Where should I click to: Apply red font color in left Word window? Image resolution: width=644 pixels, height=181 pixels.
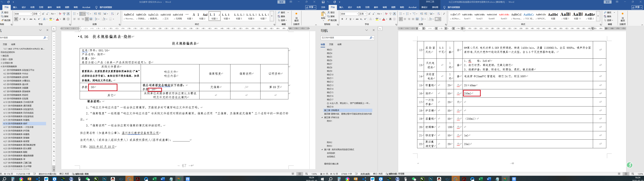(57, 19)
